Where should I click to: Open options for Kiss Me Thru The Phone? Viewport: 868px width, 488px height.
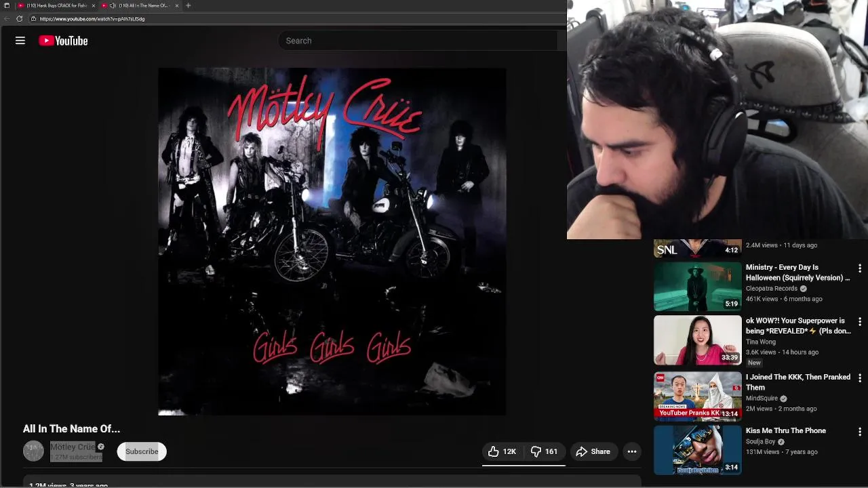point(860,432)
